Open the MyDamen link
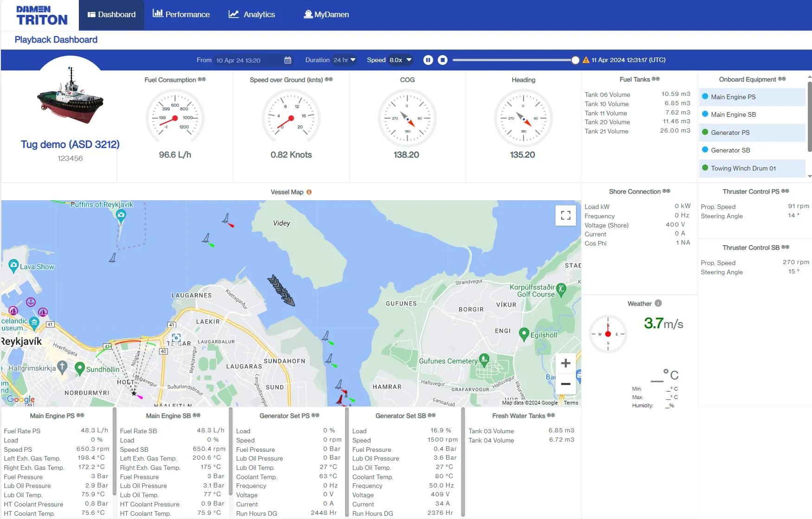 [326, 15]
